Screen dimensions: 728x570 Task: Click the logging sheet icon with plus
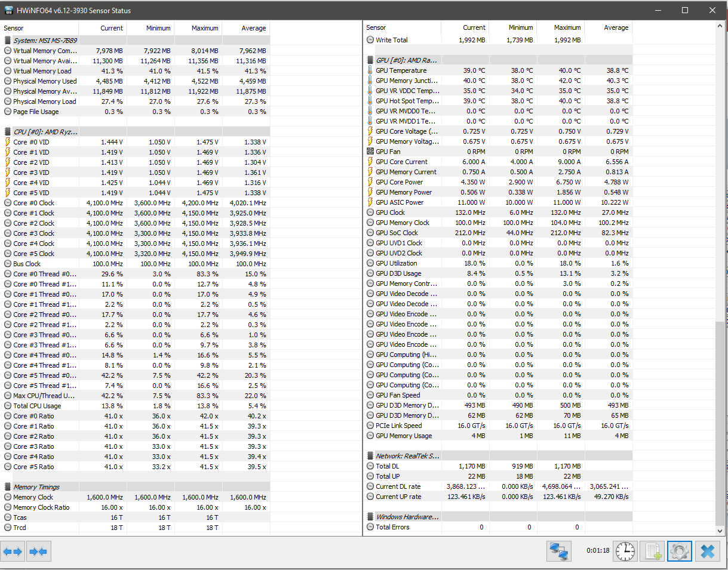(x=652, y=551)
